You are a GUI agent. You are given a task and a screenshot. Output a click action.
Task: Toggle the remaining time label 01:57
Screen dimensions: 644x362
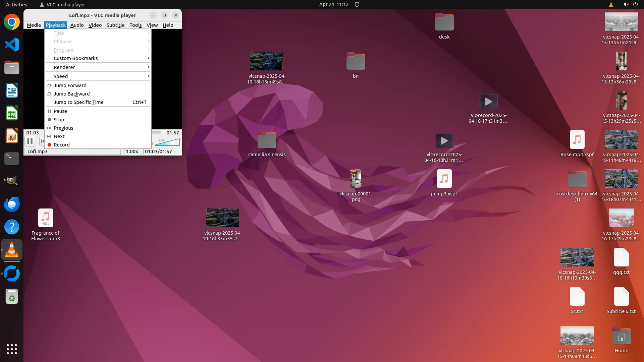173,133
